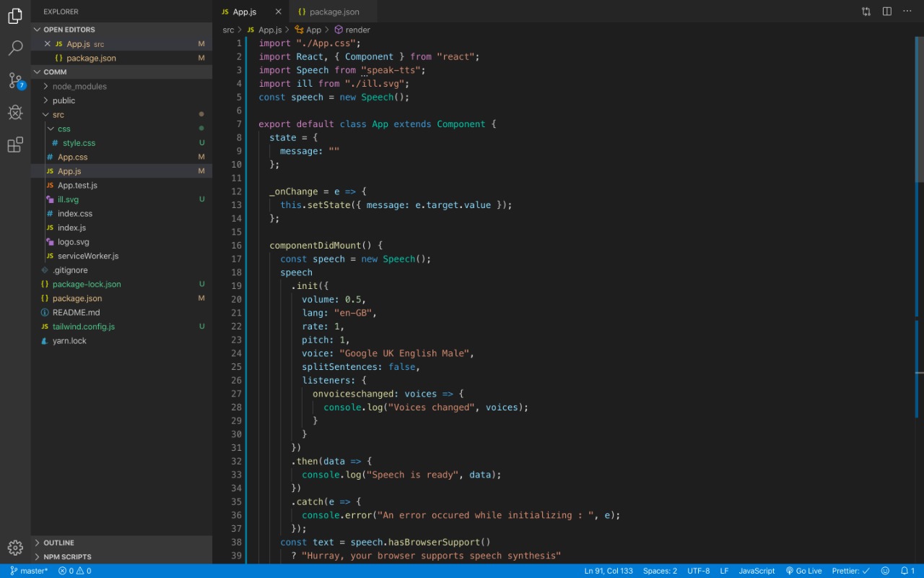Open index.js file

point(121,228)
